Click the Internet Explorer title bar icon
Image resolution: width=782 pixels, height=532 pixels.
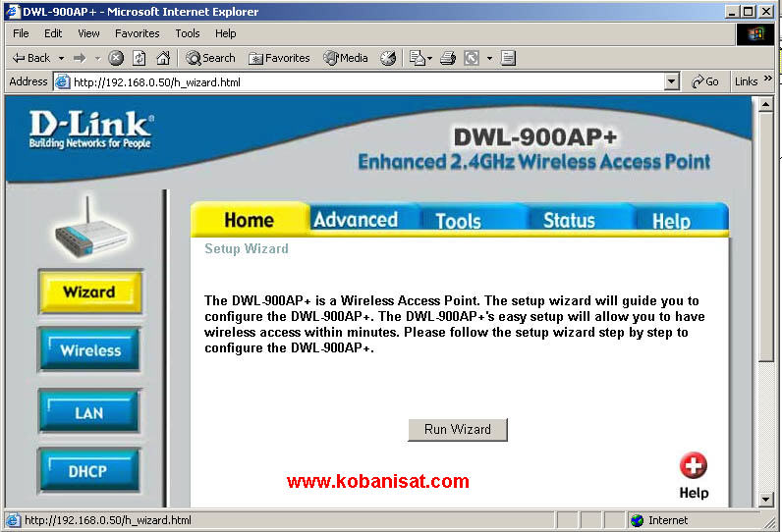coord(12,11)
